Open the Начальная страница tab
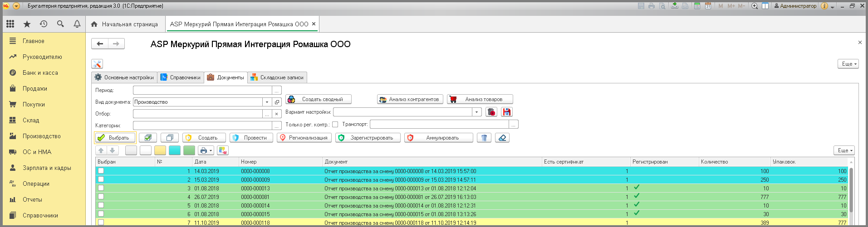 tap(125, 24)
